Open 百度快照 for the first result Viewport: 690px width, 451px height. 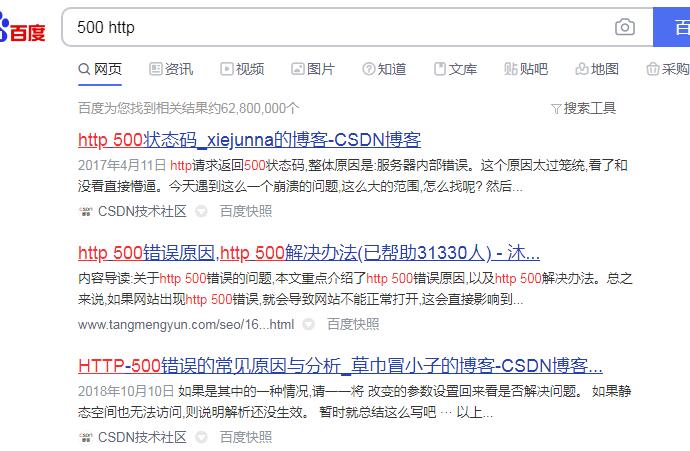(x=246, y=212)
